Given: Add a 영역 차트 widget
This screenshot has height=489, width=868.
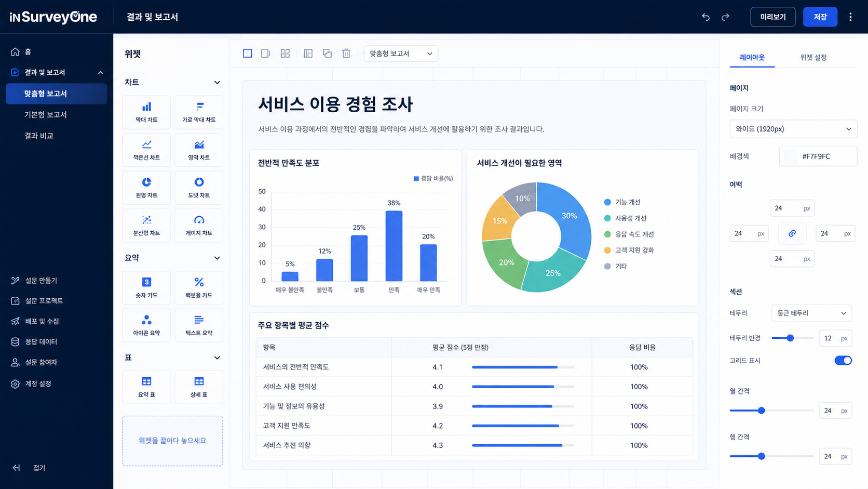Looking at the screenshot, I should (x=199, y=150).
